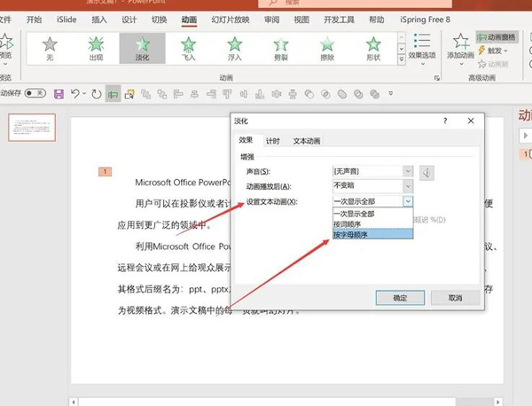Click the Group objects icon
The width and height of the screenshot is (532, 406).
coord(145,94)
